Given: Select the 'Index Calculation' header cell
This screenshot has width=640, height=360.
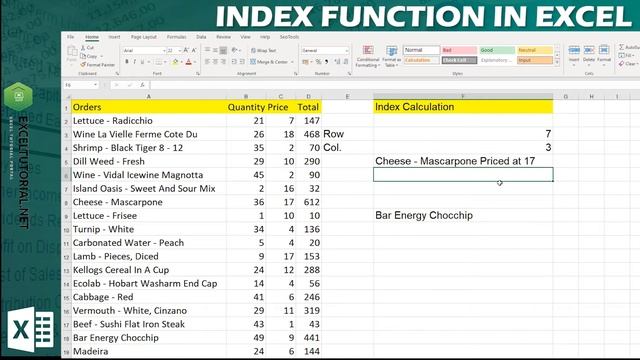Looking at the screenshot, I should click(463, 107).
